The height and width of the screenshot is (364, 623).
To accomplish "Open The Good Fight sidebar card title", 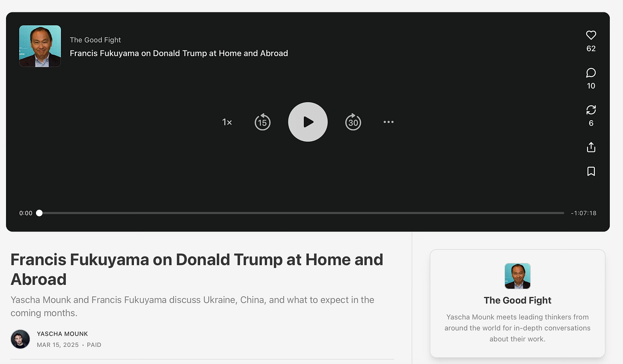I will coord(517,300).
